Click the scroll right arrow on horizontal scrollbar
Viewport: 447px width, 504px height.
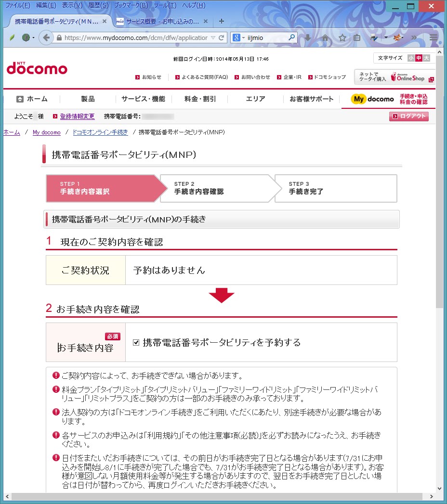432,497
